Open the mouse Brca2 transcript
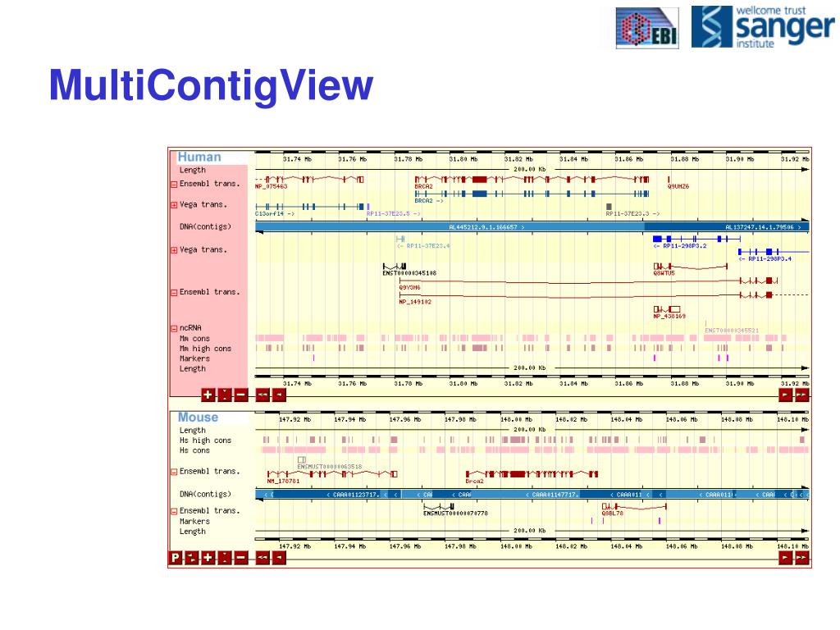840x630 pixels. point(475,481)
